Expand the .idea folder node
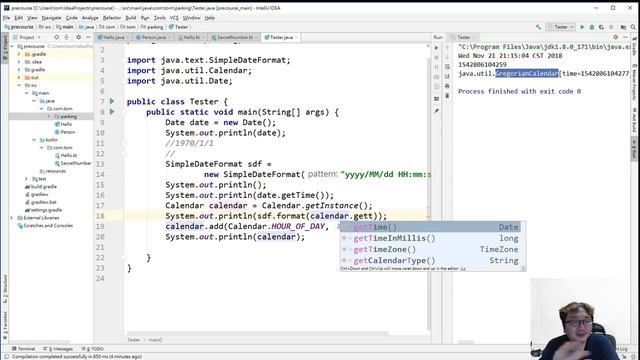 18,62
